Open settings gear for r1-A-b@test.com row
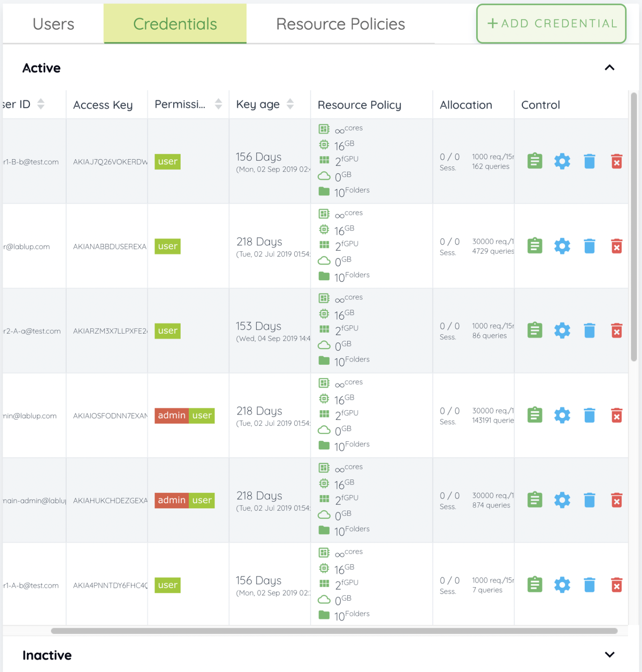 [x=562, y=585]
